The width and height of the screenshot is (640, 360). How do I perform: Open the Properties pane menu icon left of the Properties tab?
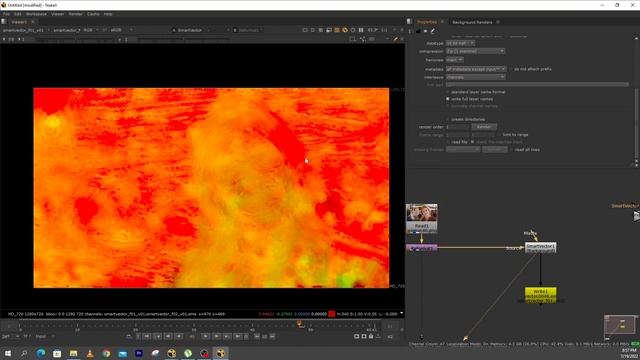tap(409, 22)
